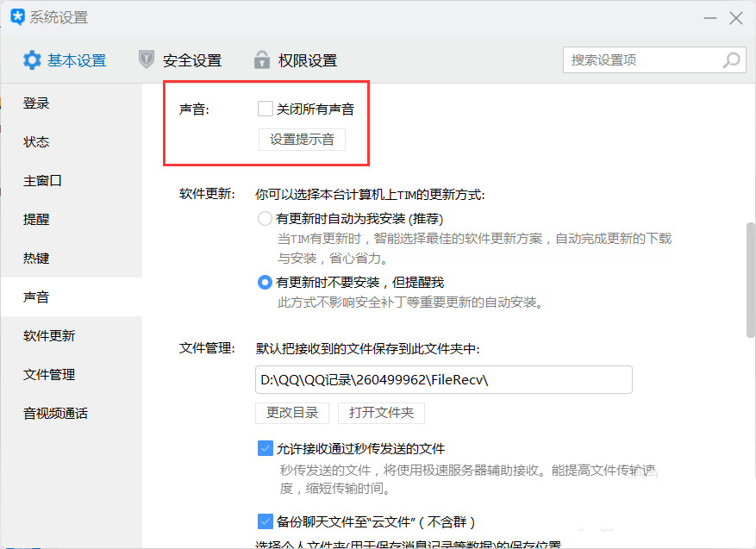Uncheck 备份聊天文件至云文件 option

266,521
